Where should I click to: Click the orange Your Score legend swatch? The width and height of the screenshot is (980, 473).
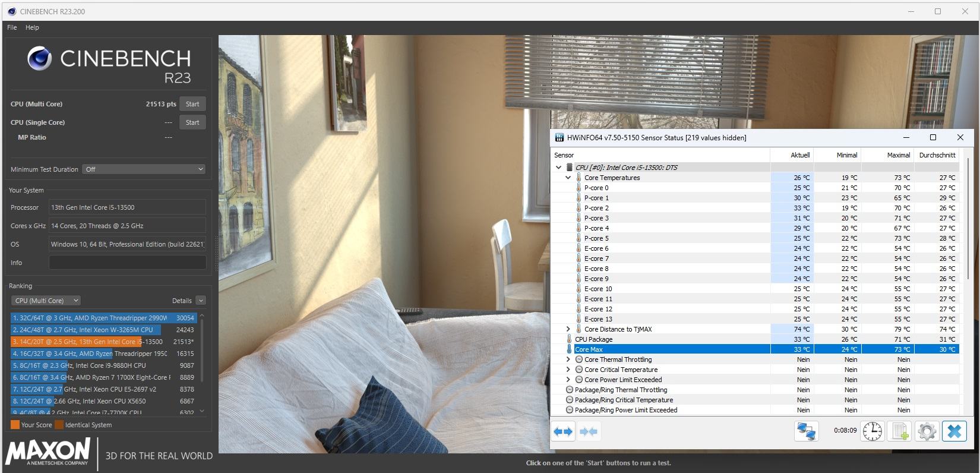[x=15, y=425]
